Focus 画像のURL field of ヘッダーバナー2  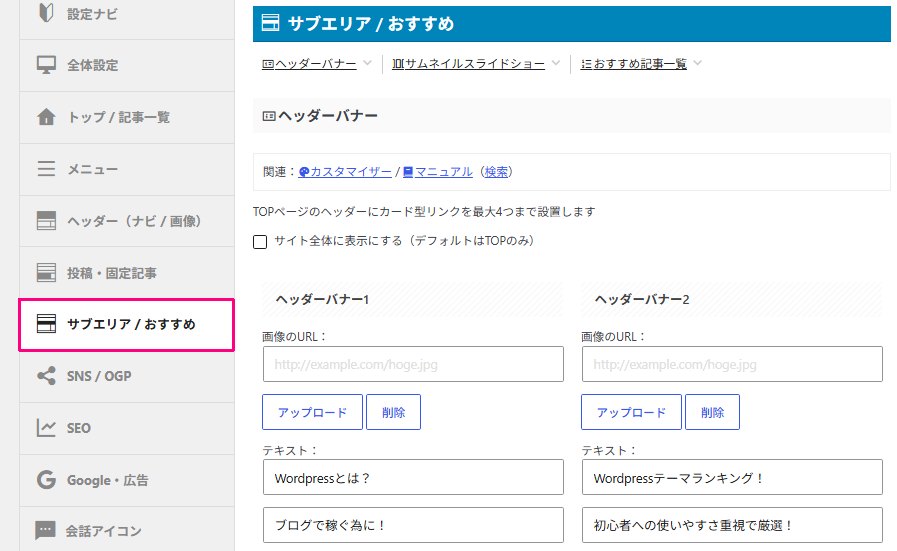point(732,364)
